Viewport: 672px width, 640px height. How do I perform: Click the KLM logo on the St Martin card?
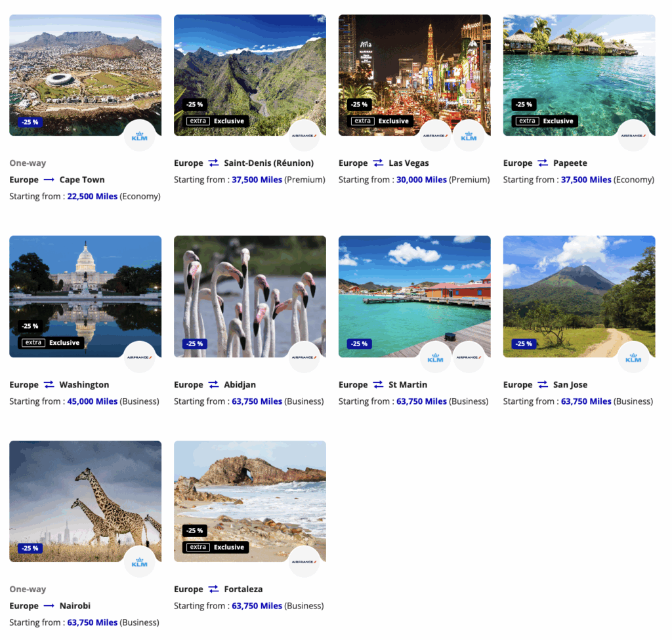(436, 357)
